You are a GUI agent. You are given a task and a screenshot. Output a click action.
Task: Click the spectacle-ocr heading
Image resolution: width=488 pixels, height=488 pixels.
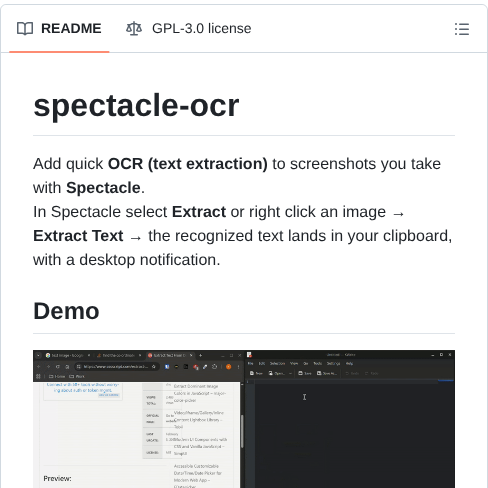(136, 106)
